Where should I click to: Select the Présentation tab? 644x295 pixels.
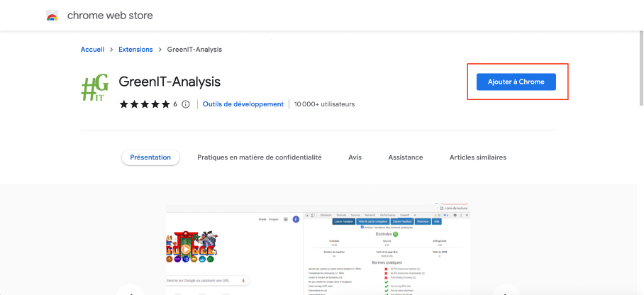[x=150, y=157]
